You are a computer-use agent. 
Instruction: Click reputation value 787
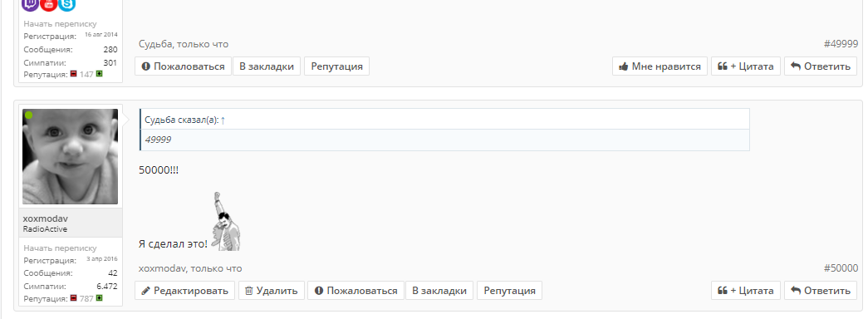86,298
